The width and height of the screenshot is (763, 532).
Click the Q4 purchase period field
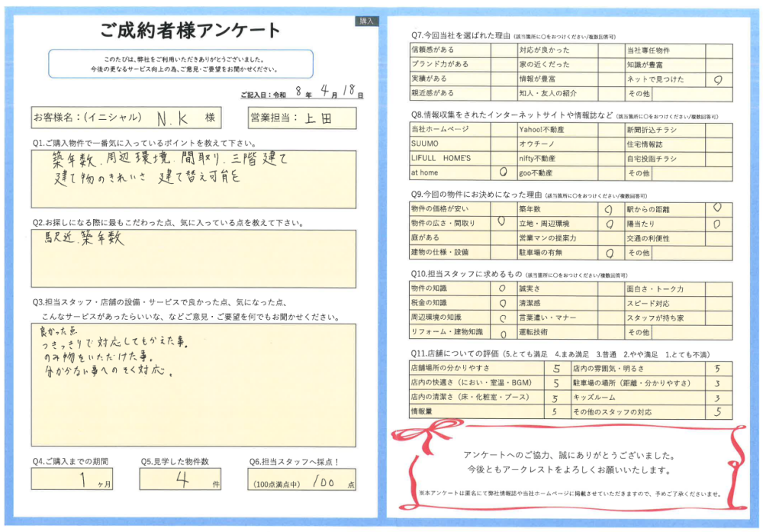click(73, 479)
